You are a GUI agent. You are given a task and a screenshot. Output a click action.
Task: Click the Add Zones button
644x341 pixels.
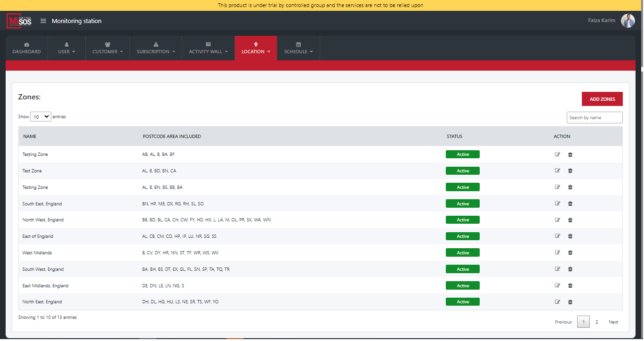(602, 99)
